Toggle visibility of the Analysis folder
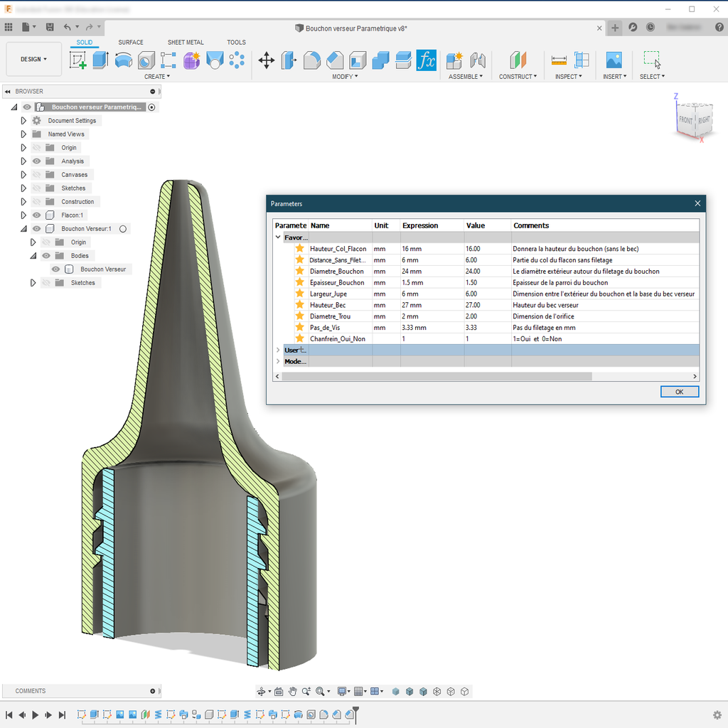 (x=37, y=161)
